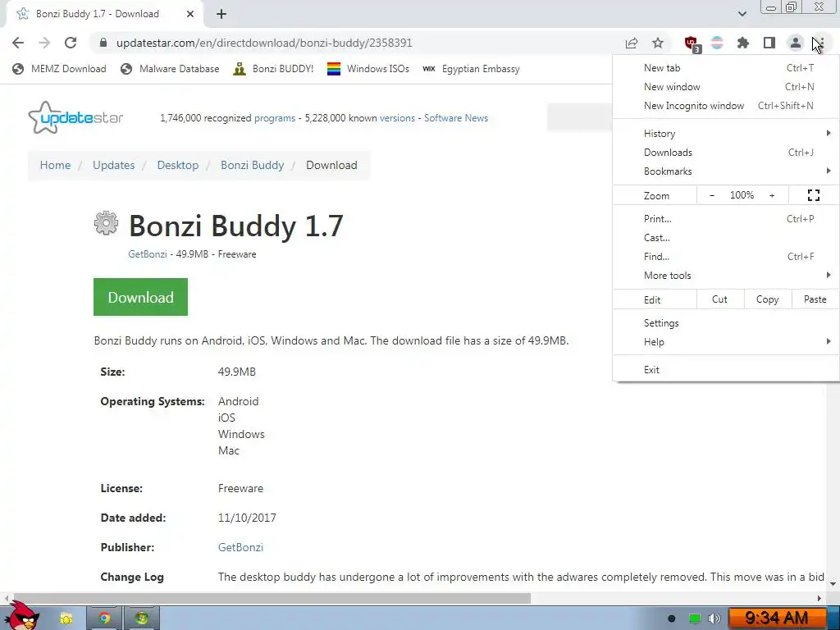Screen dimensions: 840x630
Task: Click the volume speaker tray icon
Action: point(714,619)
